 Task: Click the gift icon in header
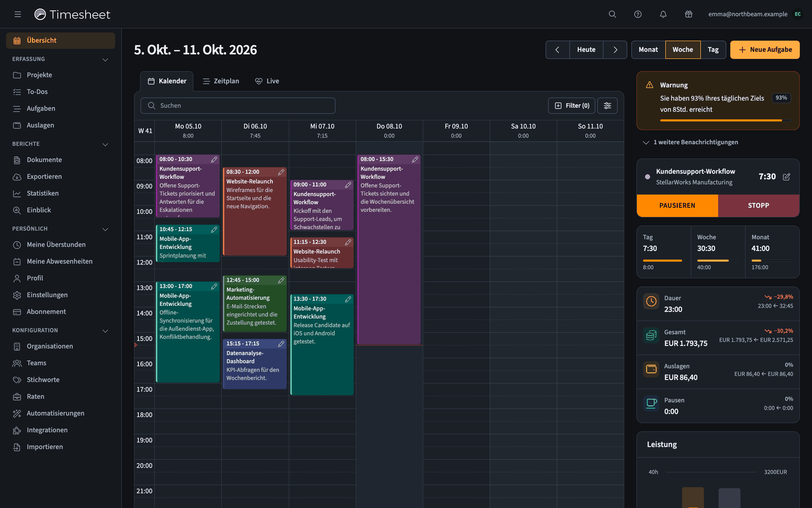click(689, 14)
